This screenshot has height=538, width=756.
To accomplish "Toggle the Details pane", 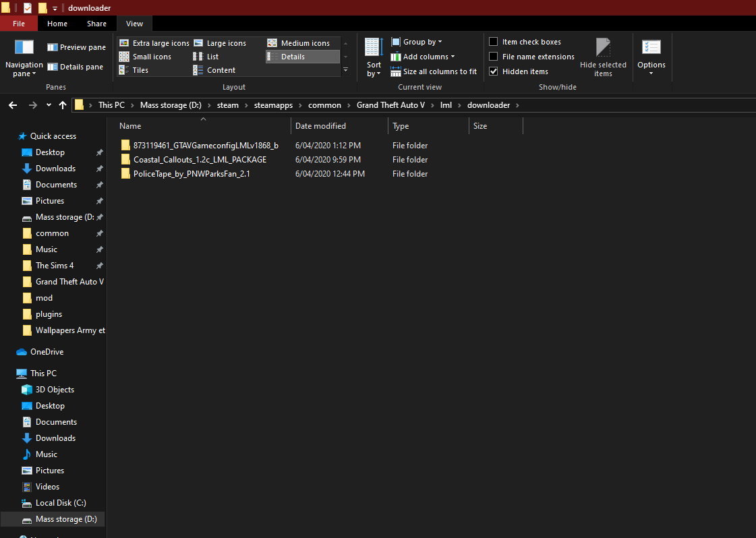I will coord(76,67).
